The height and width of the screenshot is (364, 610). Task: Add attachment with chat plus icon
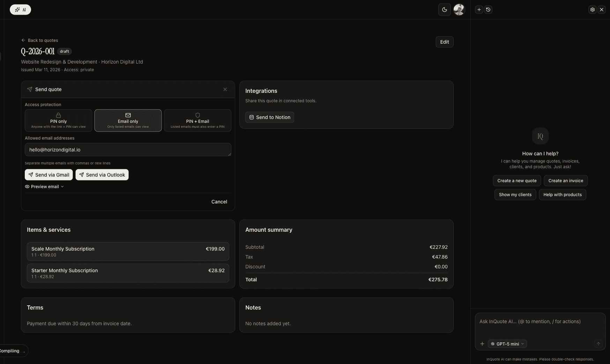(x=482, y=344)
